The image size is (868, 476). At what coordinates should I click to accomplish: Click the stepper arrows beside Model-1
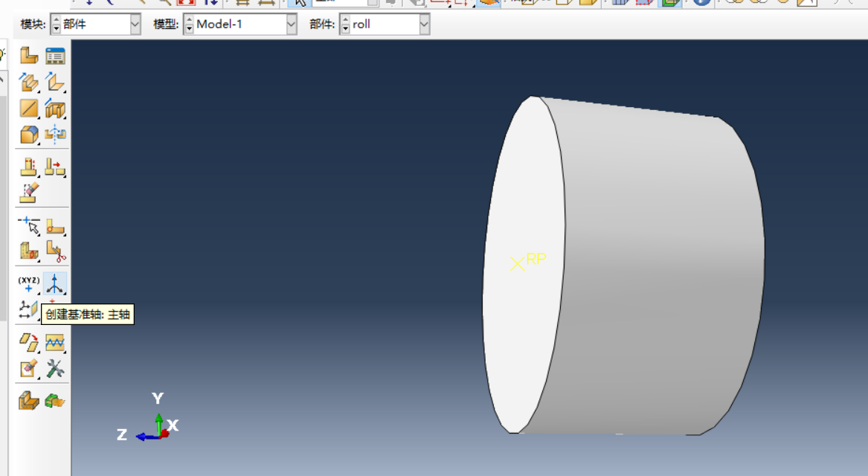(x=189, y=25)
